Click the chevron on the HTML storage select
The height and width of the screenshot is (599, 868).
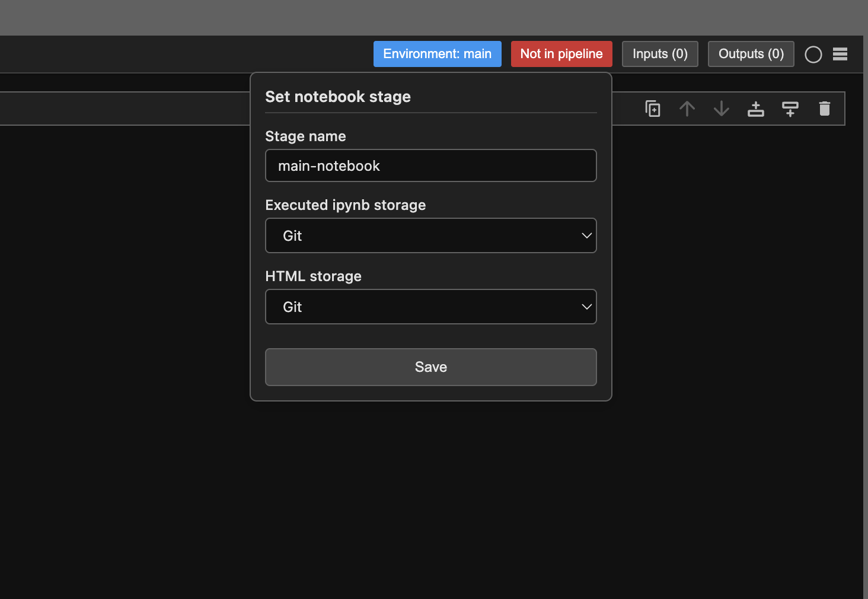(x=586, y=307)
